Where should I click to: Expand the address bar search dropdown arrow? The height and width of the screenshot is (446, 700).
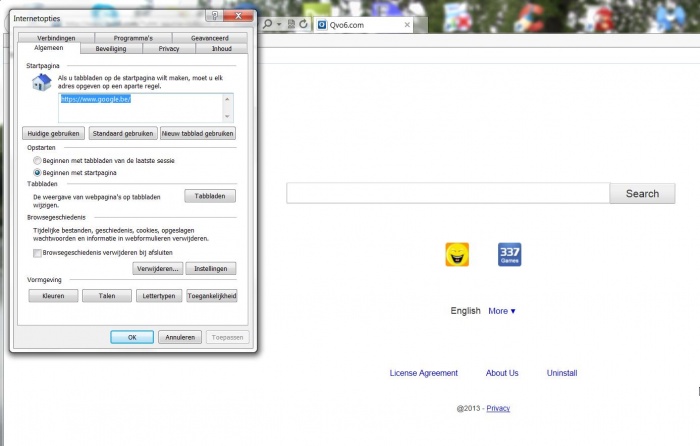click(279, 25)
